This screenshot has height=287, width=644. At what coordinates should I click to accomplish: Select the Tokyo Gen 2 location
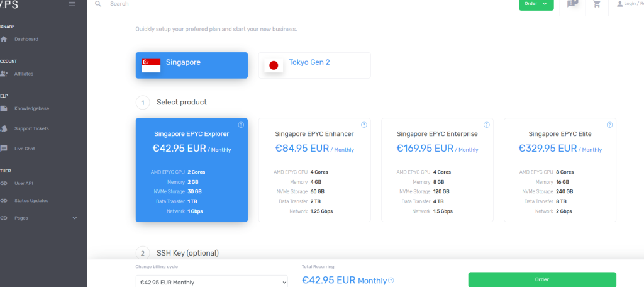pyautogui.click(x=314, y=65)
